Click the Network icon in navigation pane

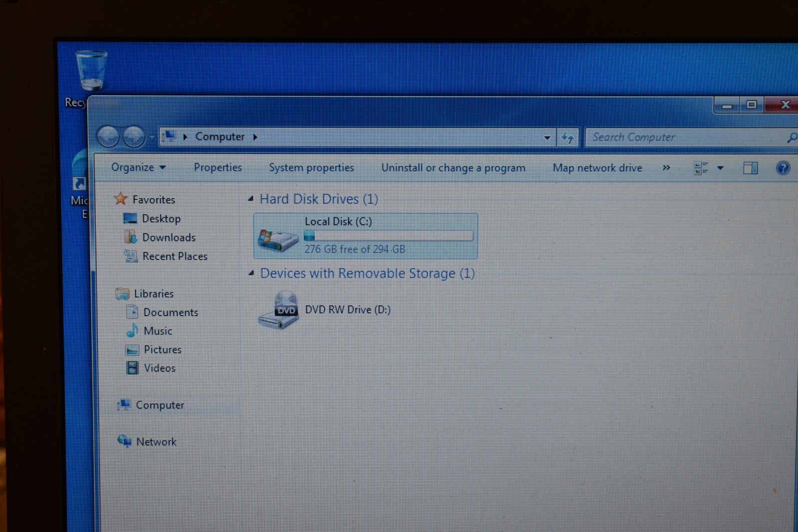[124, 441]
